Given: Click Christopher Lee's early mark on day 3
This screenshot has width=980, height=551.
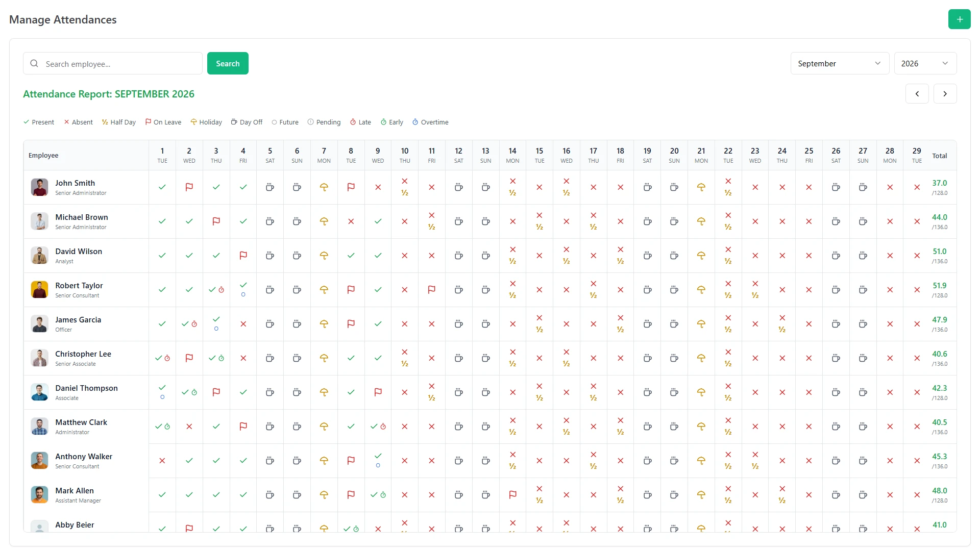Looking at the screenshot, I should coord(222,358).
